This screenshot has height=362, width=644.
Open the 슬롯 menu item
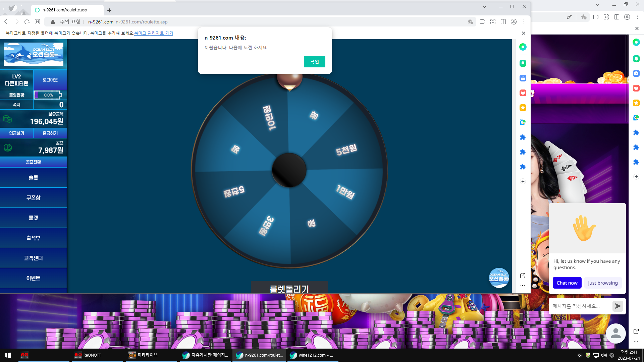[33, 178]
